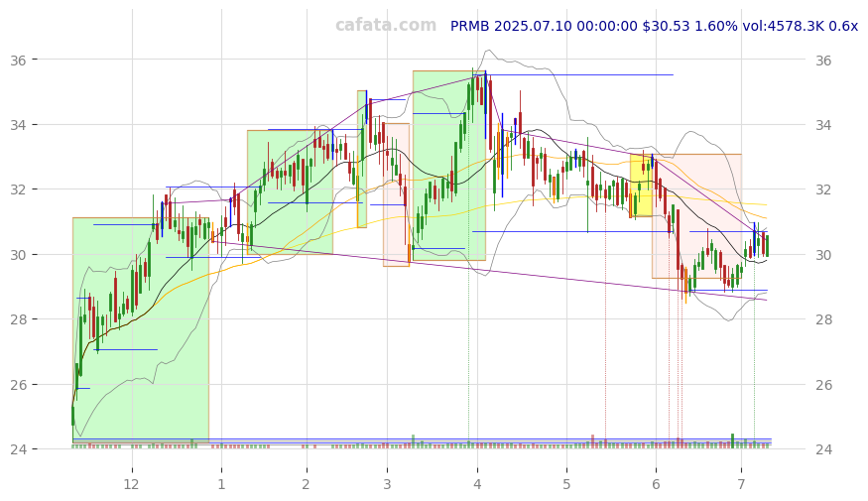Click the tall green volume bar before July
Screen dimensions: 868x501
[732, 440]
